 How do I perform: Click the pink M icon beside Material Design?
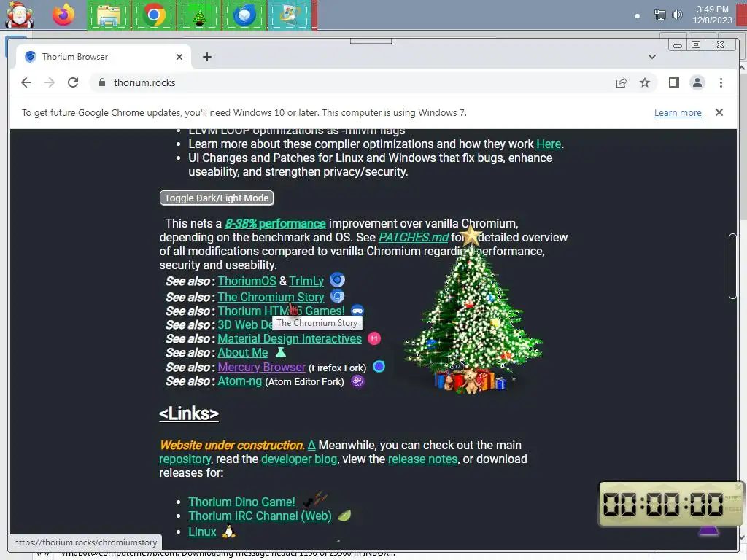[x=374, y=338]
